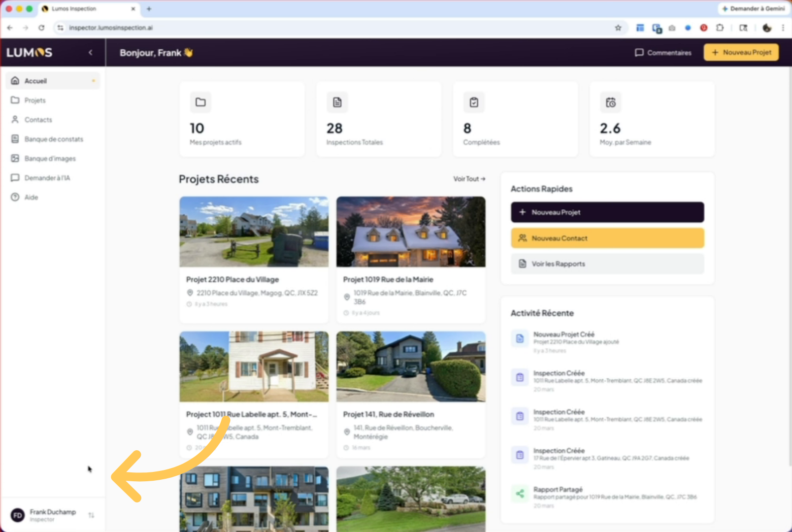Open the Chrome profile avatar

coord(767,28)
